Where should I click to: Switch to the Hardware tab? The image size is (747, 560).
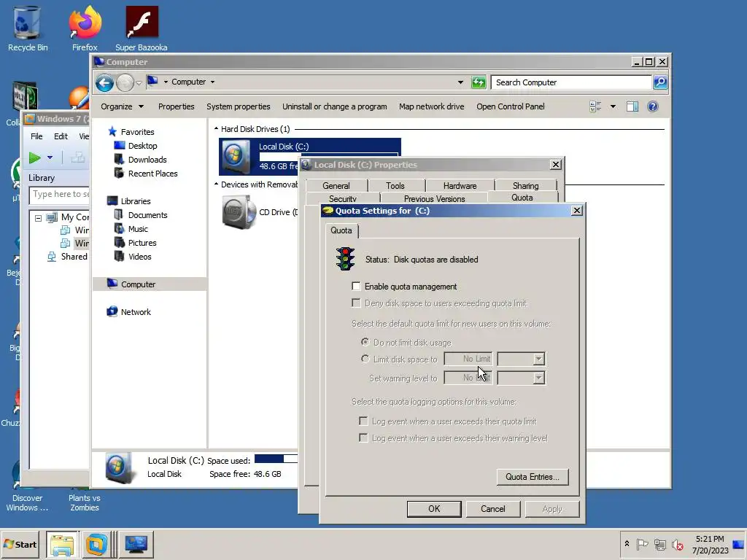[x=460, y=186]
